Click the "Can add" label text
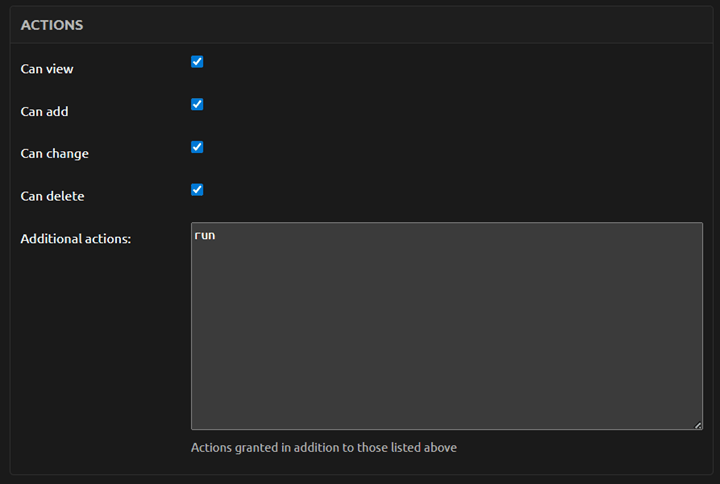720x484 pixels. pos(45,111)
